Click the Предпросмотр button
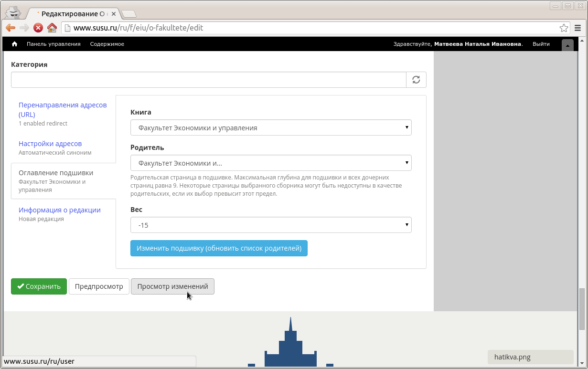The height and width of the screenshot is (369, 588). click(99, 286)
